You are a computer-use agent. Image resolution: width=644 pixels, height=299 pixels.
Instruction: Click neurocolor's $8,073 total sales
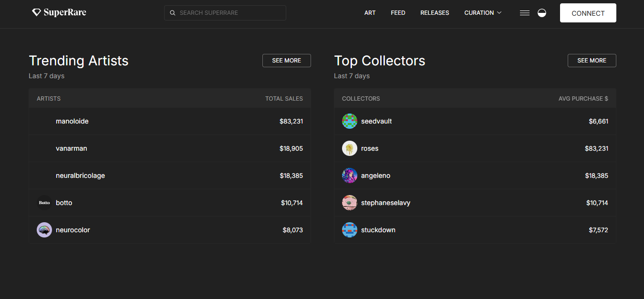click(293, 230)
